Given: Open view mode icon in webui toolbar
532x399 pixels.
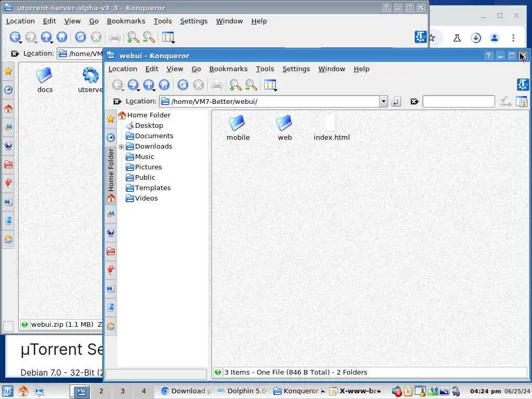Looking at the screenshot, I should (x=270, y=85).
